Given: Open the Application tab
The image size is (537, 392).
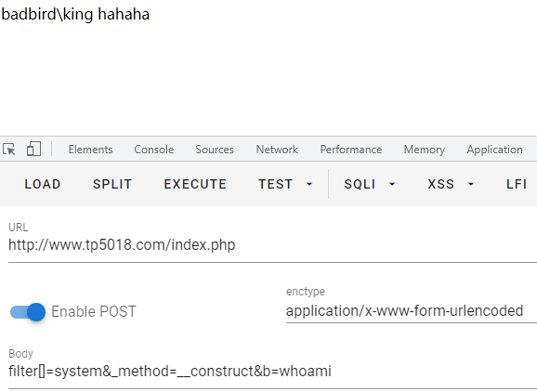Looking at the screenshot, I should 494,150.
